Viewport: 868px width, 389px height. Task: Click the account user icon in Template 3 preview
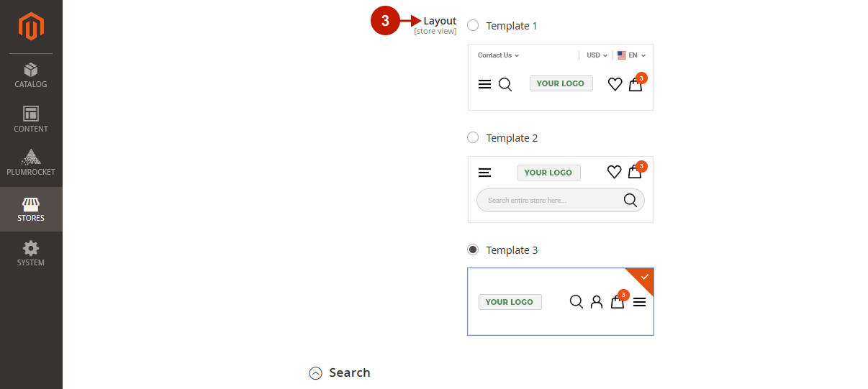tap(597, 302)
